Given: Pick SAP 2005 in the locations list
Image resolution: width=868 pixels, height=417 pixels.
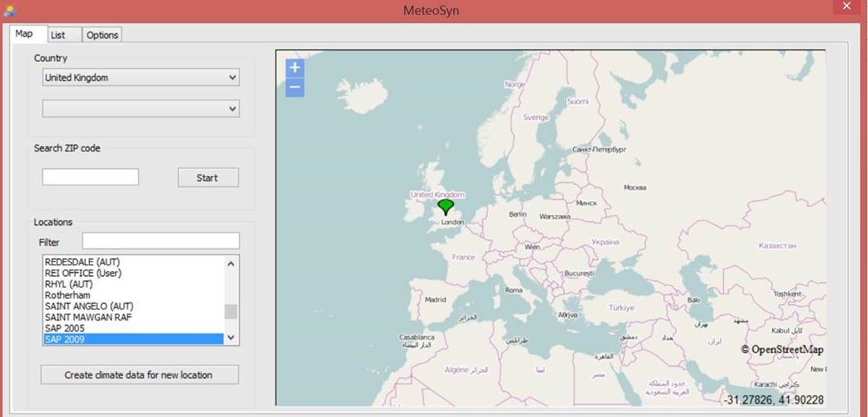Looking at the screenshot, I should click(x=64, y=329).
